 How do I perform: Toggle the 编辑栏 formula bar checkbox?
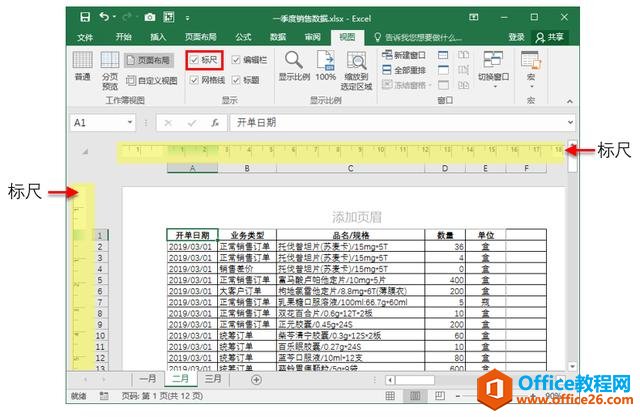pyautogui.click(x=236, y=61)
